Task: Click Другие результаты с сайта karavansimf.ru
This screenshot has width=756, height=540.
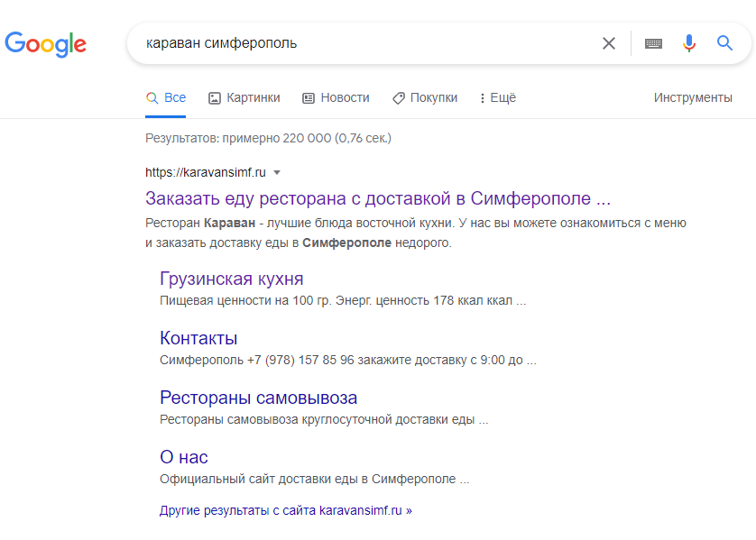Action: point(285,510)
